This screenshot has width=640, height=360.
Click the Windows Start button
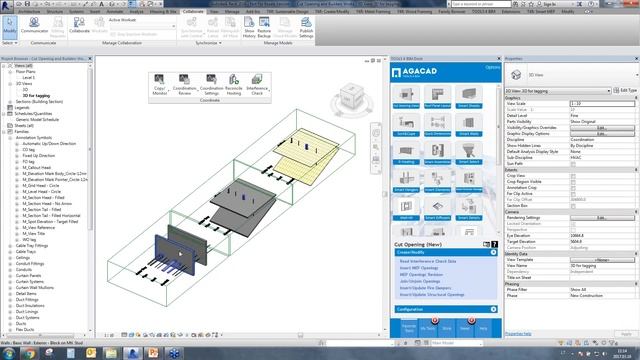pos(8,353)
